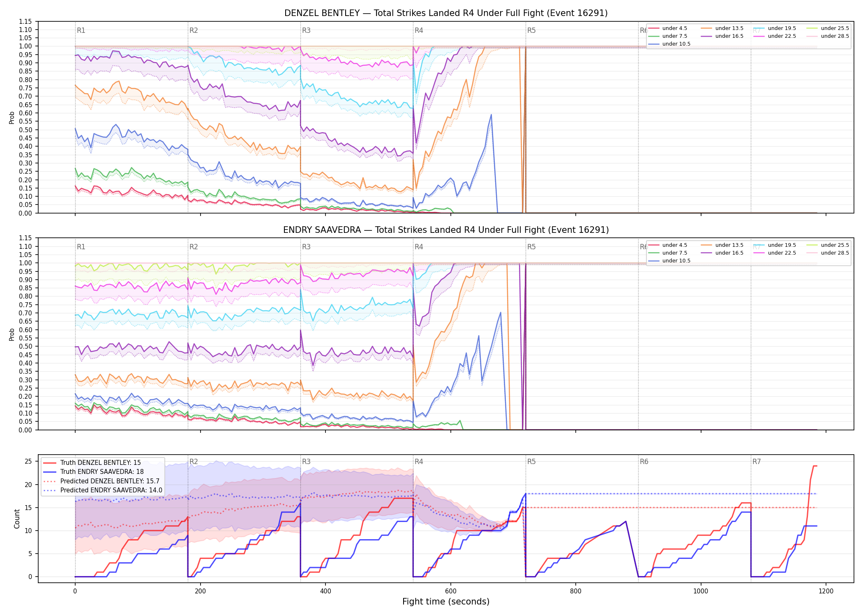The height and width of the screenshot is (616, 863).
Task: Click the 600 tick label on x-axis
Action: click(x=451, y=591)
